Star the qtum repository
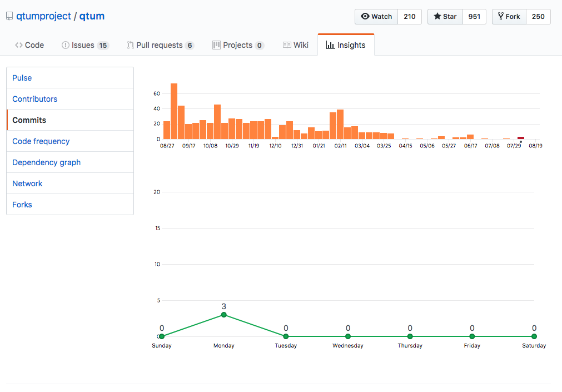Viewport: 562px width, 392px height. 445,17
